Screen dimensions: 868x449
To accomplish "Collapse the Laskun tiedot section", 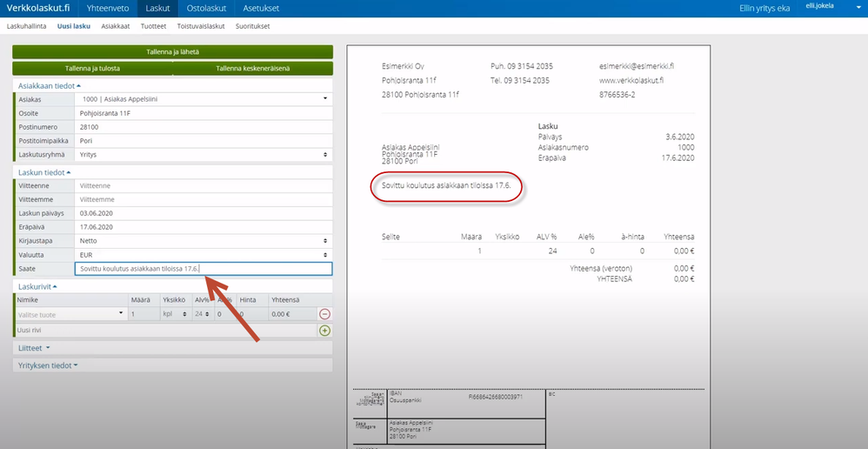I will (x=45, y=172).
